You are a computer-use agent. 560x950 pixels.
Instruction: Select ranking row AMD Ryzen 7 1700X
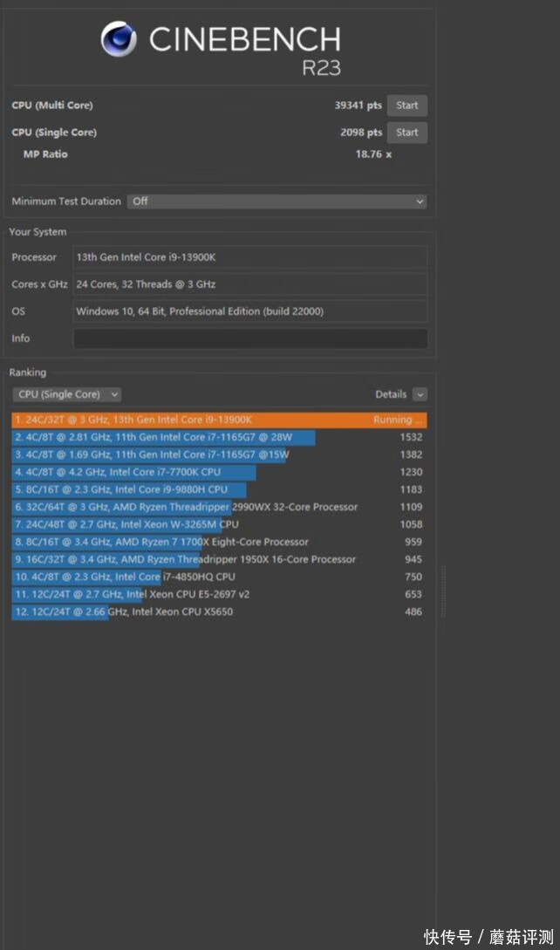click(x=219, y=542)
